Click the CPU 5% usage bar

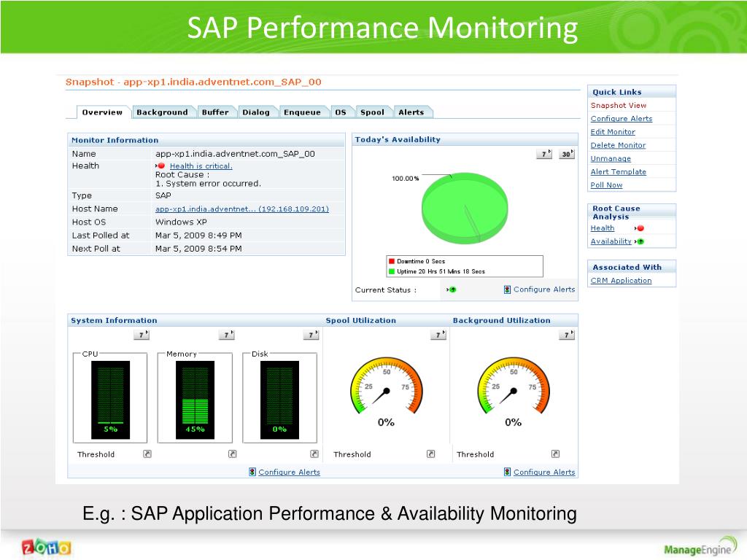pyautogui.click(x=111, y=400)
